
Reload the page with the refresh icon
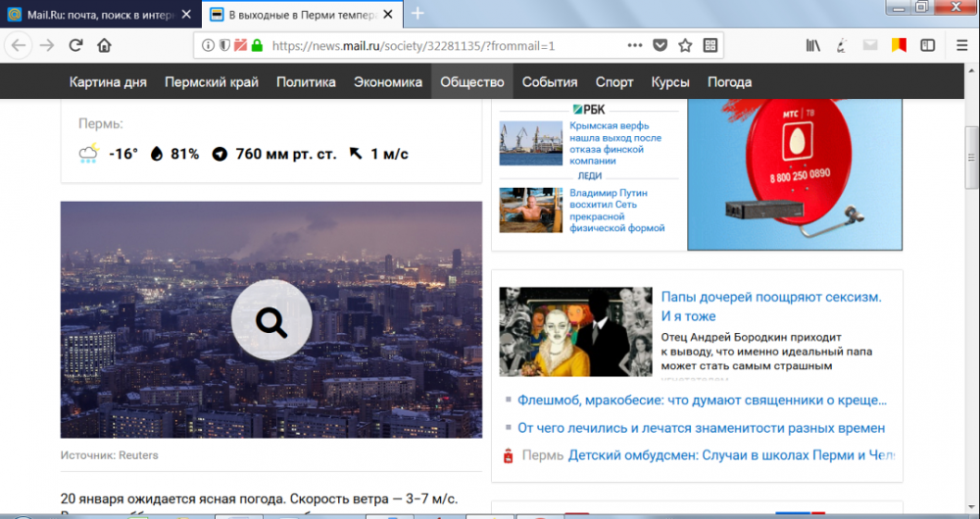[x=75, y=45]
